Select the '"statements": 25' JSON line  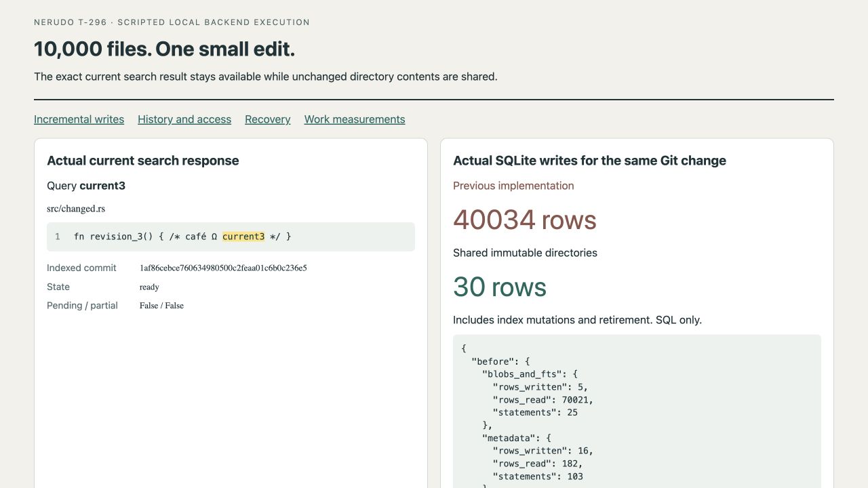pos(535,412)
